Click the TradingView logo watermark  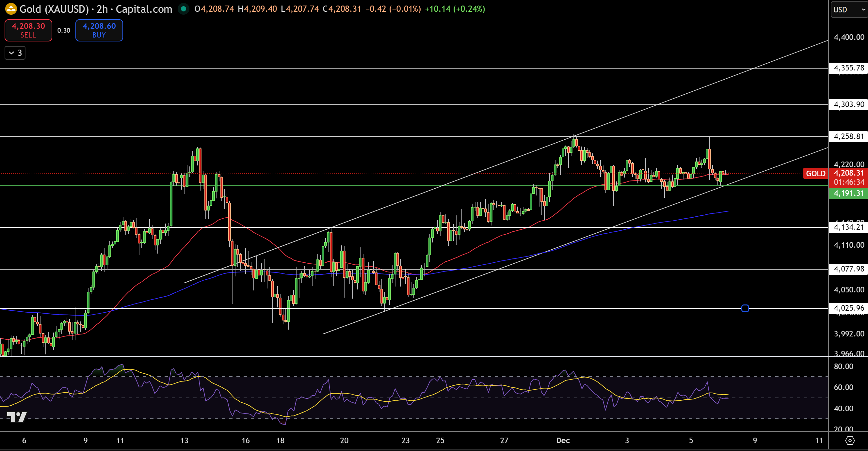[17, 417]
